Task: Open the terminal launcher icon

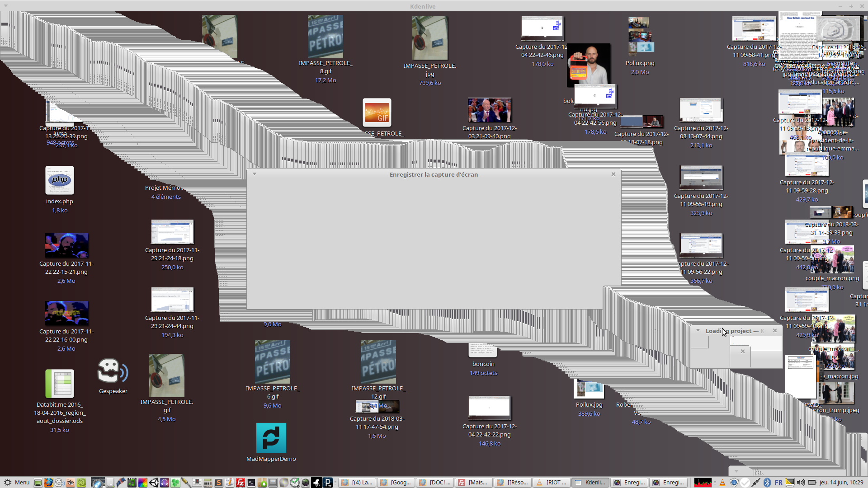Action: [x=251, y=483]
